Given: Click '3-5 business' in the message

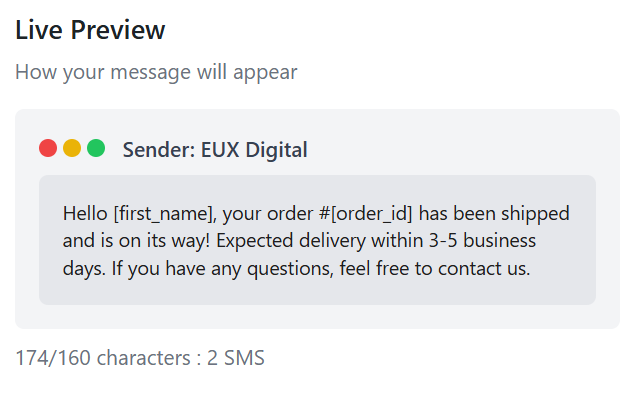Looking at the screenshot, I should click(483, 240).
